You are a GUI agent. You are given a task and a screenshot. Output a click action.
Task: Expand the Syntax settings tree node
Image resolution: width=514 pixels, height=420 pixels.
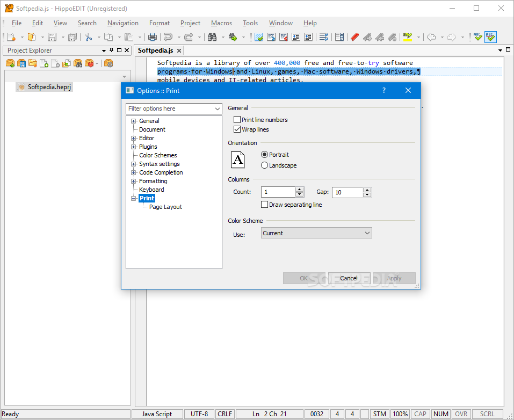click(x=133, y=164)
